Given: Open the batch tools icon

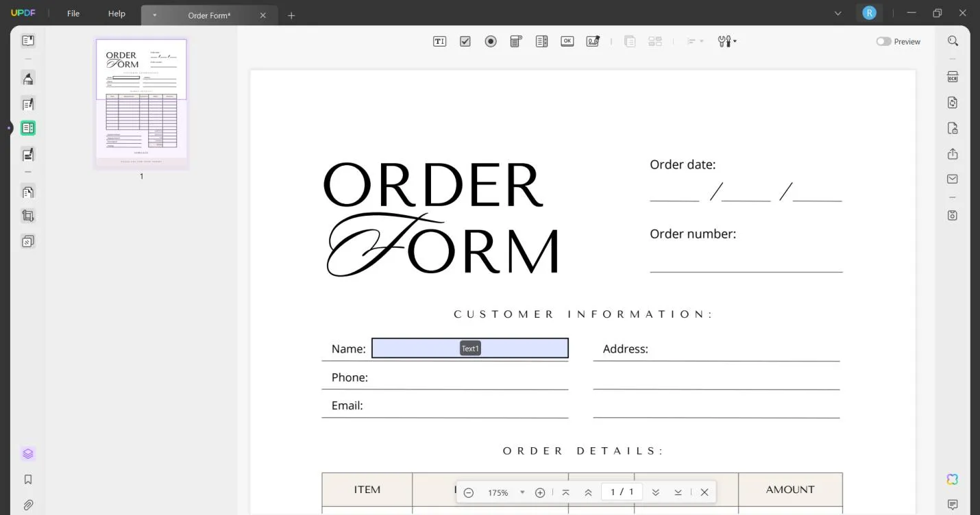Looking at the screenshot, I should tap(28, 241).
